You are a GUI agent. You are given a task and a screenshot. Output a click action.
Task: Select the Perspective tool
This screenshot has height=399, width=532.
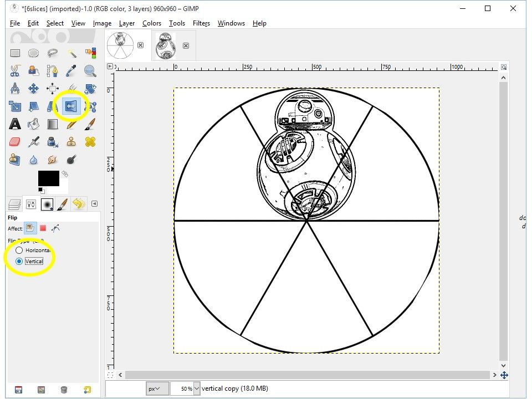(x=52, y=106)
